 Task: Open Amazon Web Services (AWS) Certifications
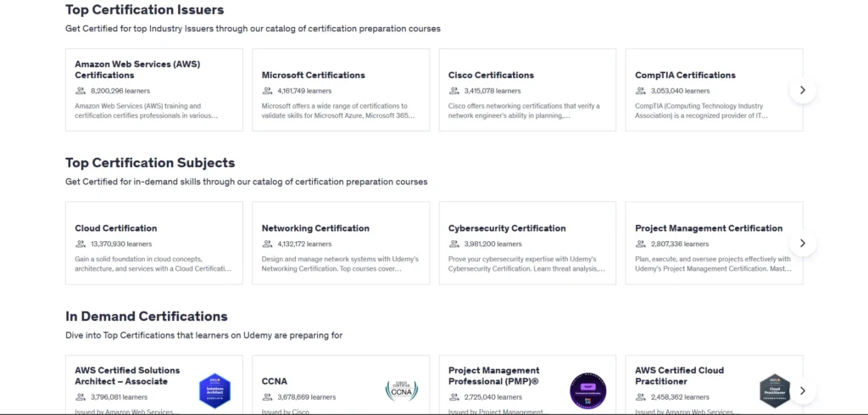137,70
